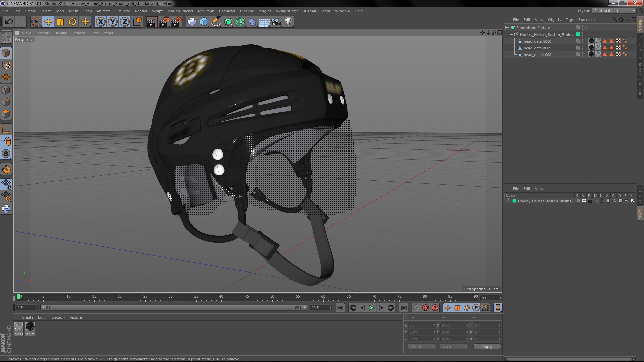Click the green layer swatch of Hockey_Helmet_Boston_Bruins object
Screen dimensions: 644x362
pos(578,35)
